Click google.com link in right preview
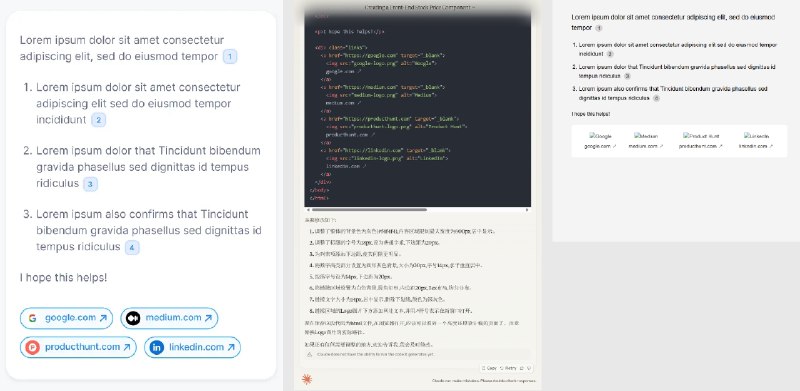This screenshot has width=800, height=391. [x=600, y=146]
